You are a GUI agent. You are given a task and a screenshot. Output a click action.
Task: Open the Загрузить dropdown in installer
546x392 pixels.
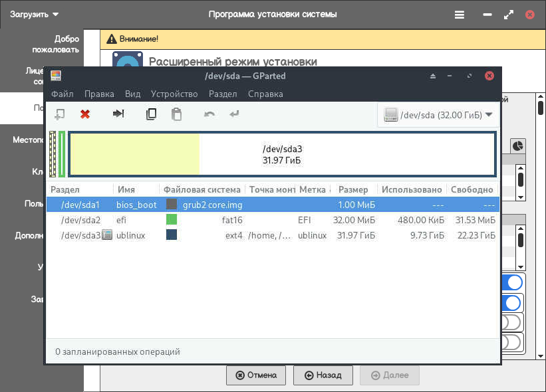(x=34, y=15)
